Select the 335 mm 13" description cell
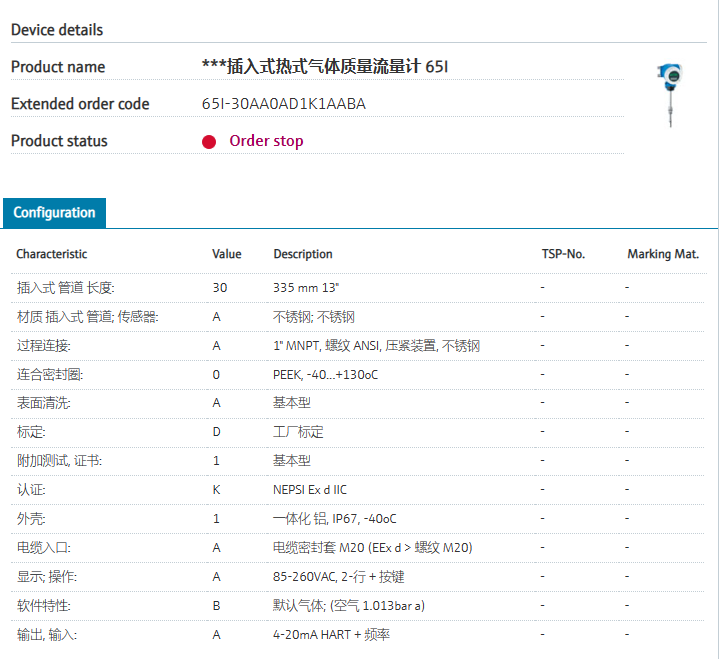Screen dimensions: 720x659 pos(306,288)
